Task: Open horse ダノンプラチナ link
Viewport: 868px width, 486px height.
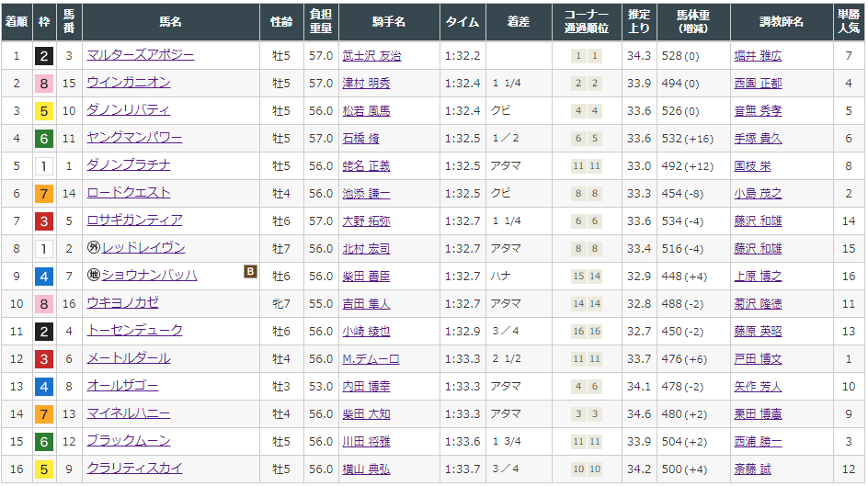Action: (x=129, y=165)
